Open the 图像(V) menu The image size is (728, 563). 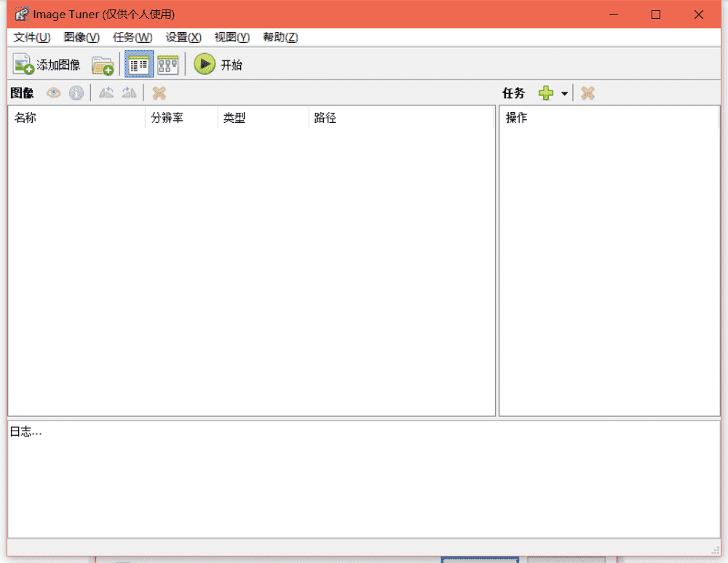(82, 37)
